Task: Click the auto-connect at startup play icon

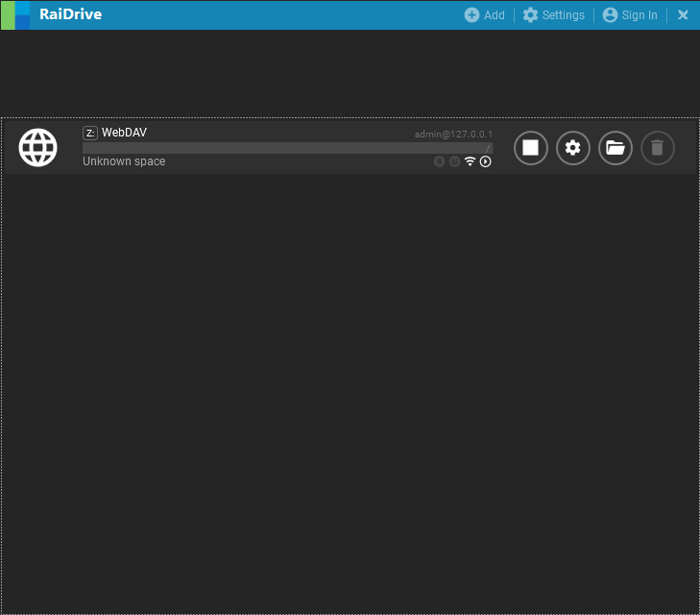Action: pyautogui.click(x=485, y=161)
